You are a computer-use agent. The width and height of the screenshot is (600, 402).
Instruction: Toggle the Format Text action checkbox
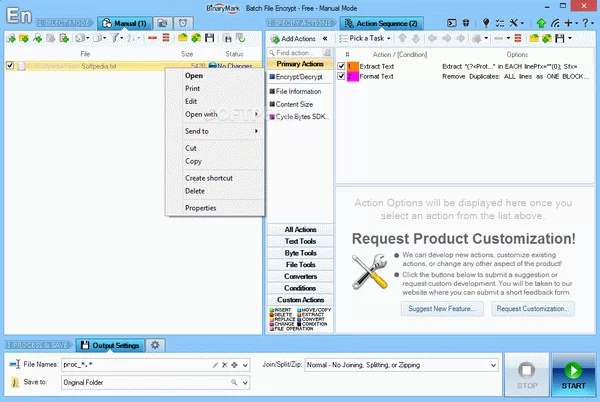[x=341, y=77]
